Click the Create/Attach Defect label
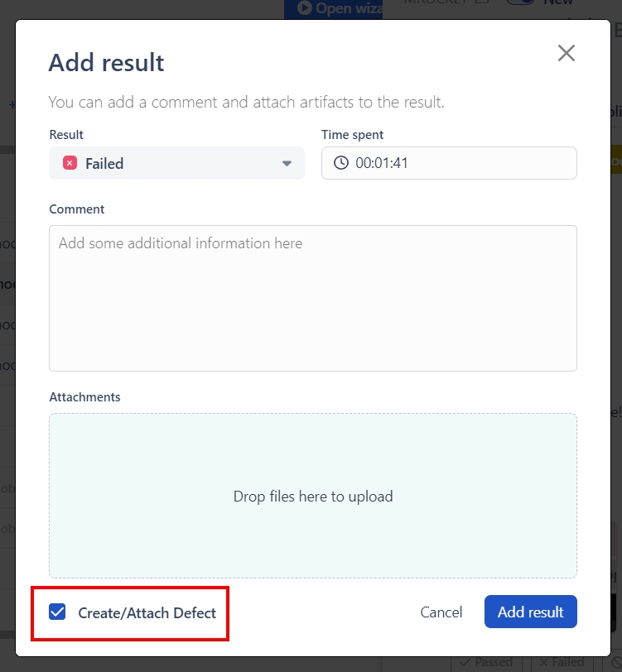Screen dimensions: 622x672 pos(147,613)
